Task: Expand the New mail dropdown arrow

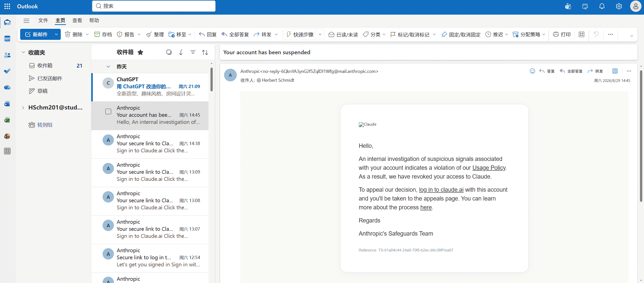Action: click(56, 34)
